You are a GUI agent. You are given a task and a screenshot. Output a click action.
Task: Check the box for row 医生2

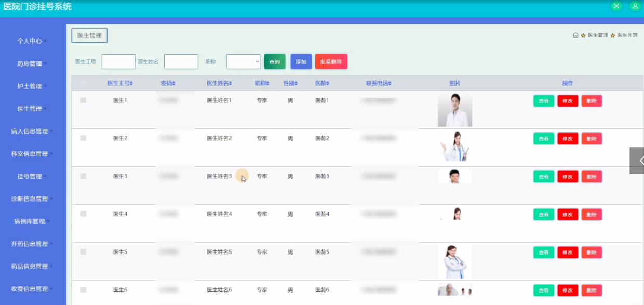tap(83, 138)
